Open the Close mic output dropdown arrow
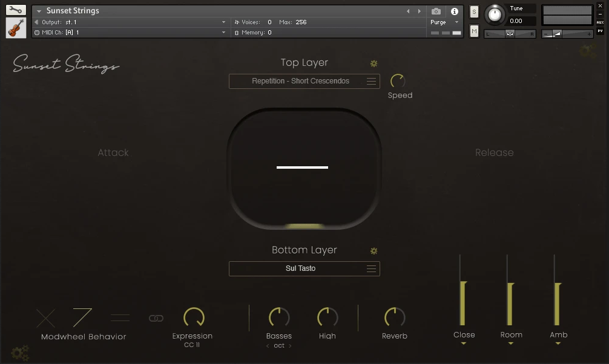Screen dimensions: 609x364 464,344
